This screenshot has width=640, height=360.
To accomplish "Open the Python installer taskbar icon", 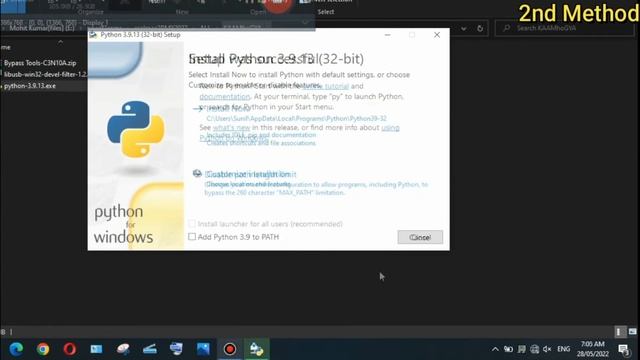I will tap(256, 349).
